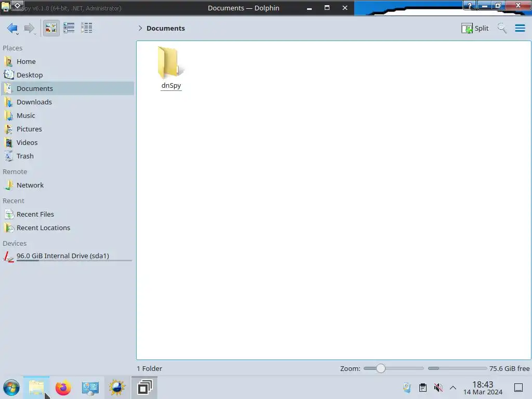Open Pictures in Places
The image size is (532, 399).
tap(67, 129)
